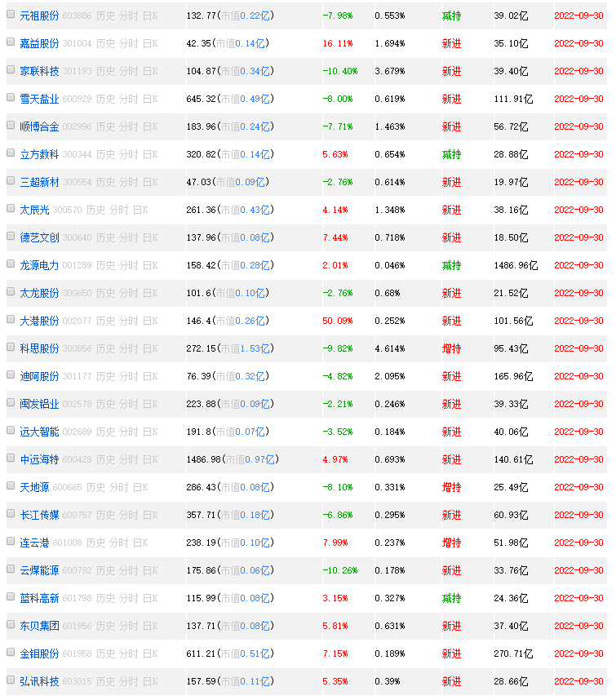Image resolution: width=616 pixels, height=700 pixels.
Task: Click 市值0.22亿 in 元祖股份 row
Action: [246, 16]
